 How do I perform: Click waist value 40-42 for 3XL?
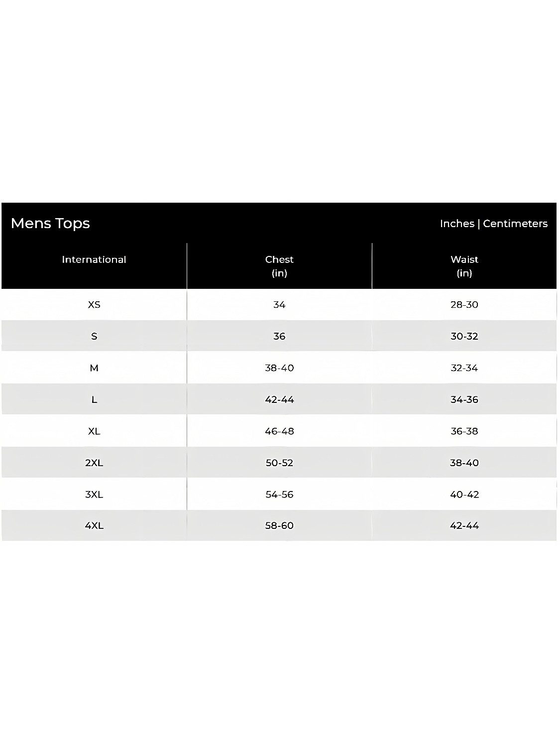(464, 495)
